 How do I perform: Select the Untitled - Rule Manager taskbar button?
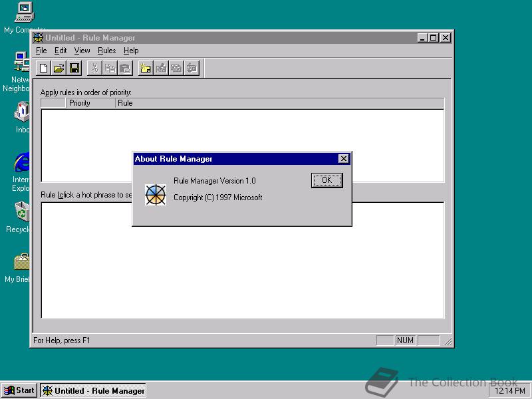[x=93, y=390]
